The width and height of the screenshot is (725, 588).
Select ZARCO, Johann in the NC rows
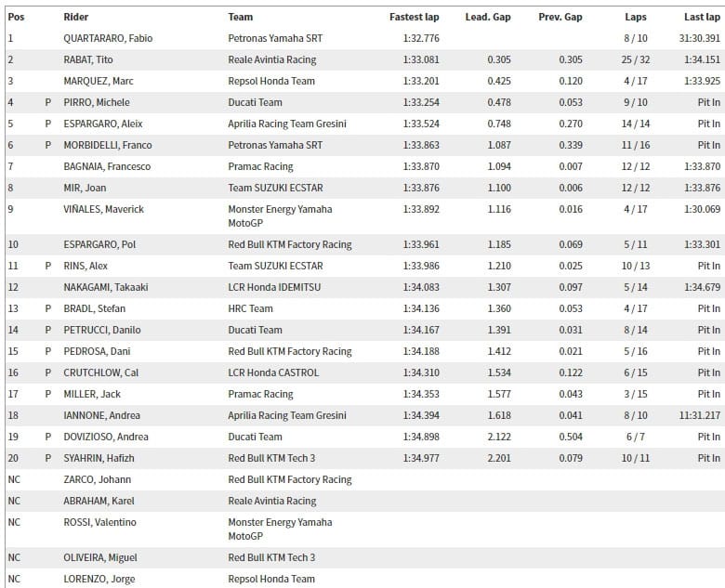click(x=97, y=479)
